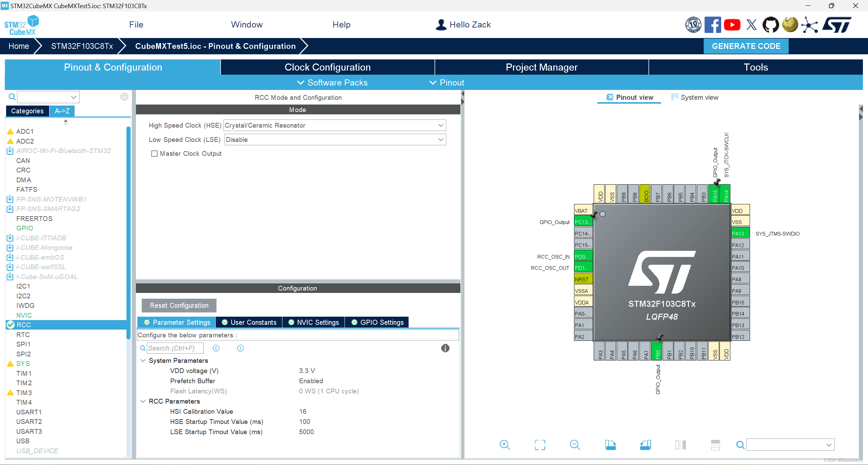Click the download icon beside AIROC-Wi-Fi-Bluetooth-STM32

10,151
